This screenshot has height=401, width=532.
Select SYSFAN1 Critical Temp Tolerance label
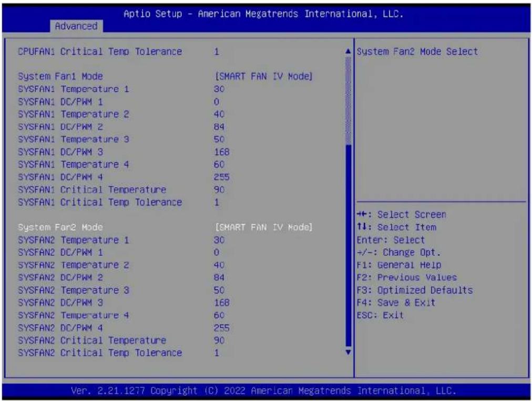100,202
